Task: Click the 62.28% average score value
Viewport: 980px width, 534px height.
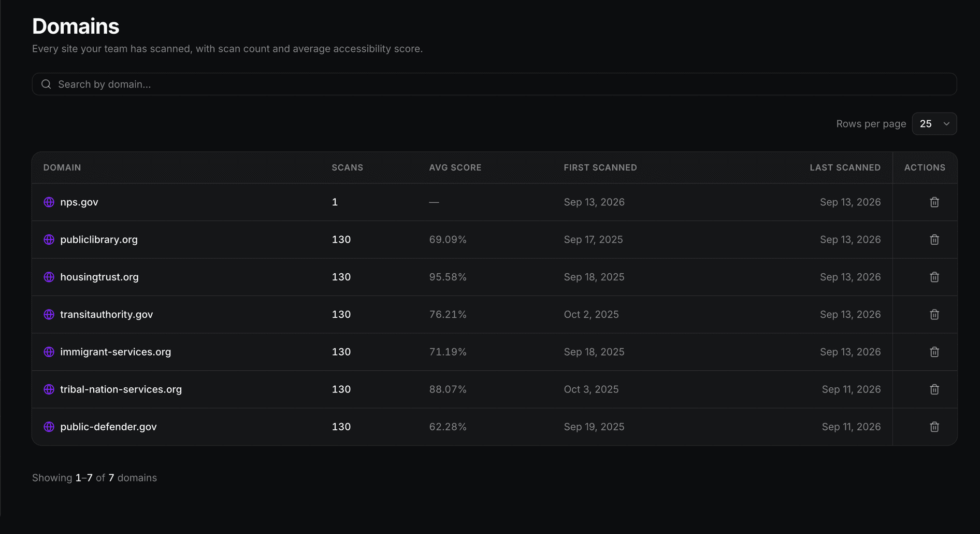Action: point(448,427)
